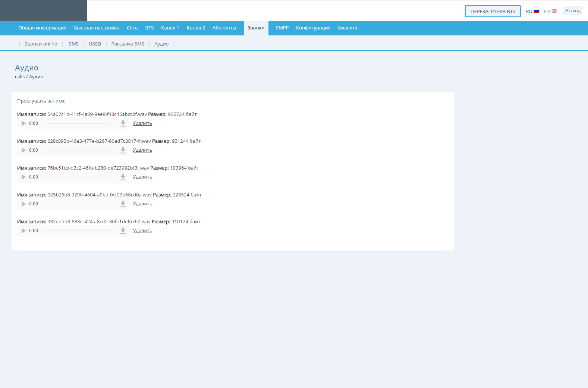Viewport: 588px width, 388px height.
Task: Play the 76bc51cb recording
Action: pos(23,177)
